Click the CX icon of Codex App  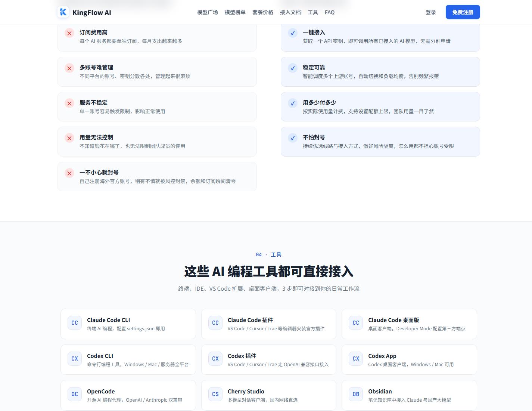(356, 359)
